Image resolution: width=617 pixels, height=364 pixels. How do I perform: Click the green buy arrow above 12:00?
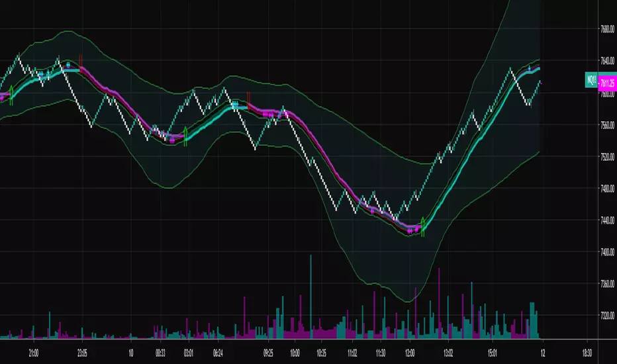click(423, 226)
